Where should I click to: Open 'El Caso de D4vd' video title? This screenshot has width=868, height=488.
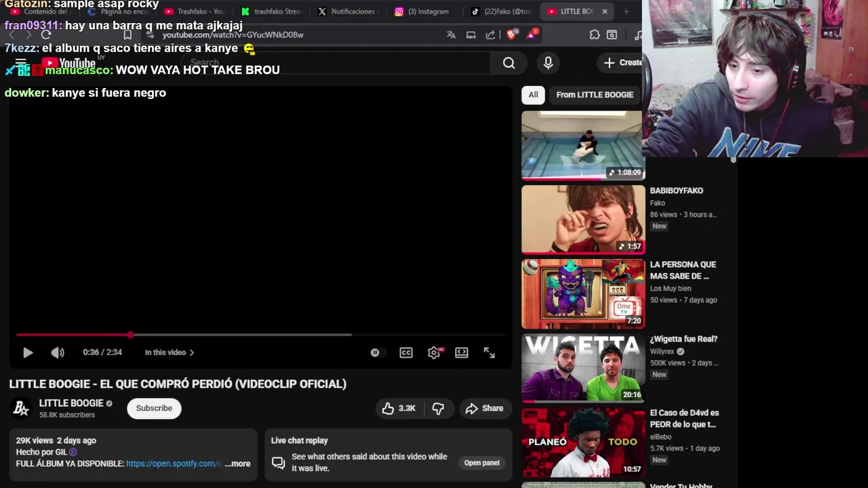[x=684, y=418]
